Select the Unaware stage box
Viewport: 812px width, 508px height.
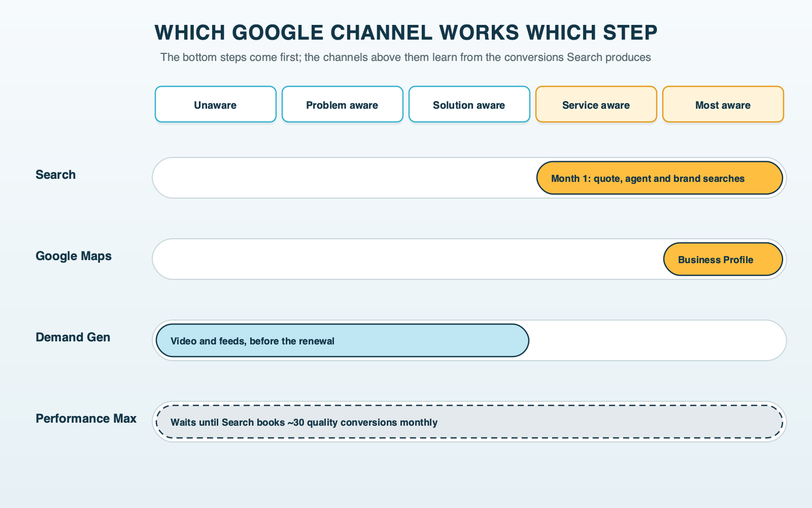(215, 105)
